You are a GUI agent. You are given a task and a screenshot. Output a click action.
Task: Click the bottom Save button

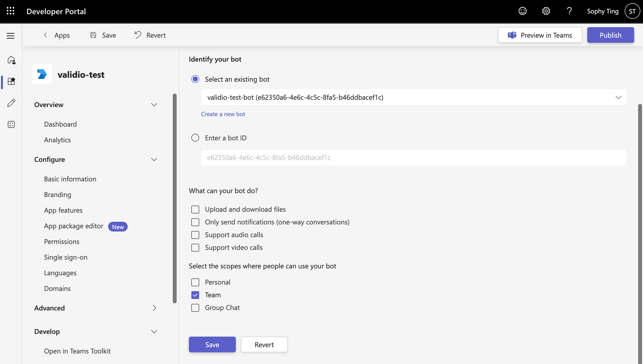(212, 344)
